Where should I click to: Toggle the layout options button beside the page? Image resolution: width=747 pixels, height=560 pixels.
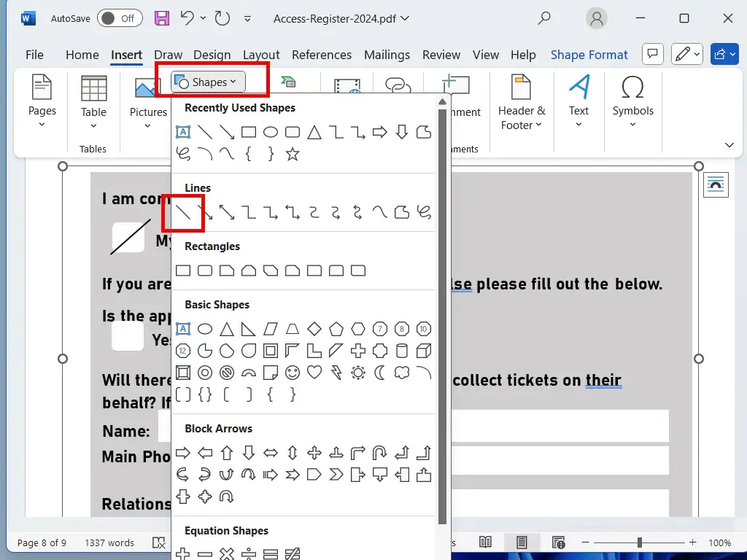tap(716, 185)
